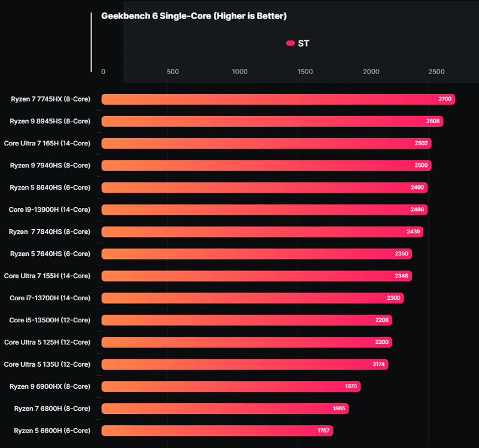Select the 'Core Ultra 7 155H (14-Core)' label
Viewport: 479px width, 448px height.
point(47,276)
